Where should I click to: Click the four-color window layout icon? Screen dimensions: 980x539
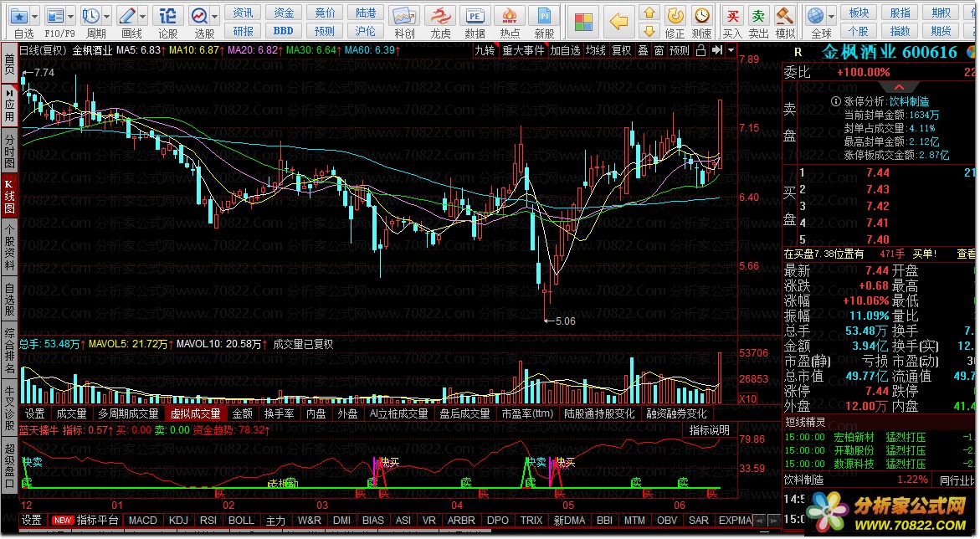pyautogui.click(x=583, y=22)
